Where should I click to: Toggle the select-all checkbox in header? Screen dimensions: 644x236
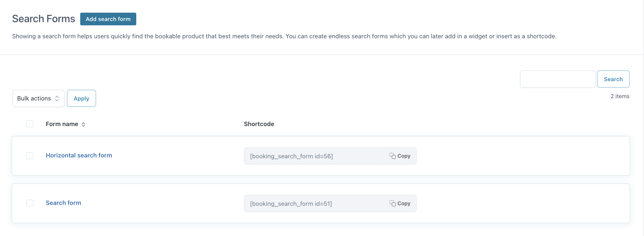30,124
